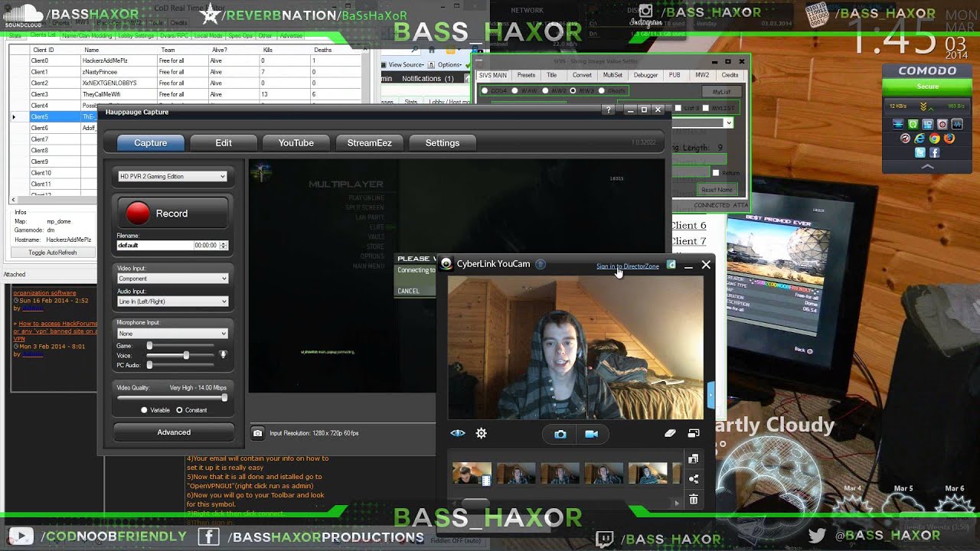Image resolution: width=980 pixels, height=551 pixels.
Task: Open Debugger tab in SIVS window
Action: (645, 75)
